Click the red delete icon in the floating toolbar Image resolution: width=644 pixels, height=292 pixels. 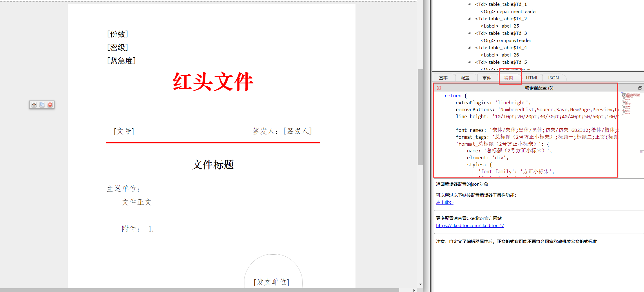[50, 105]
